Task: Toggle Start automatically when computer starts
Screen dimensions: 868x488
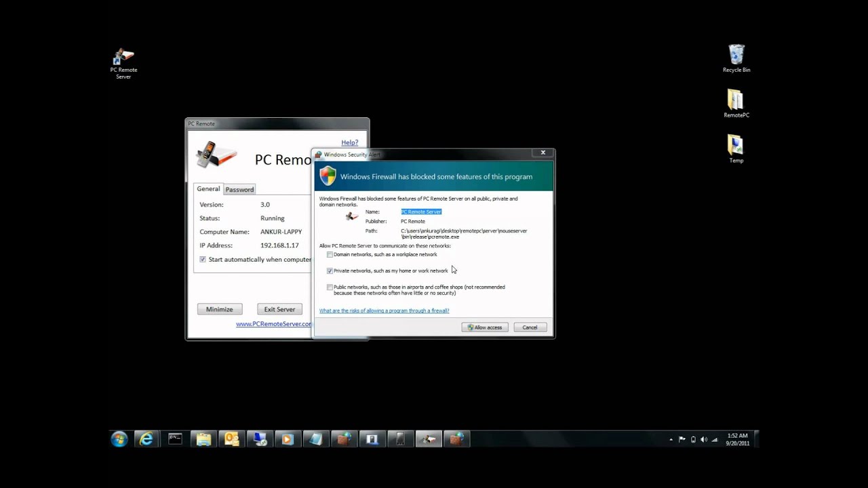Action: pos(203,260)
